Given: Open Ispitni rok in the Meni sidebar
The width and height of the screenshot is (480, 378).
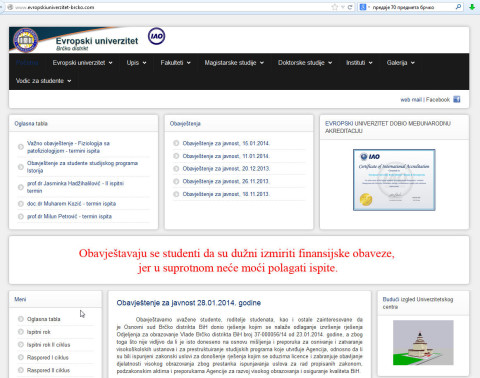Looking at the screenshot, I should pyautogui.click(x=39, y=332).
